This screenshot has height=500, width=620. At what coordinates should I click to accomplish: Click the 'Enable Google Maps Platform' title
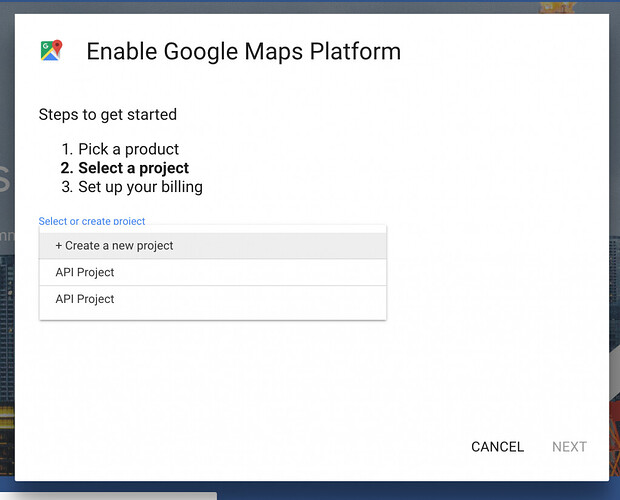click(244, 52)
